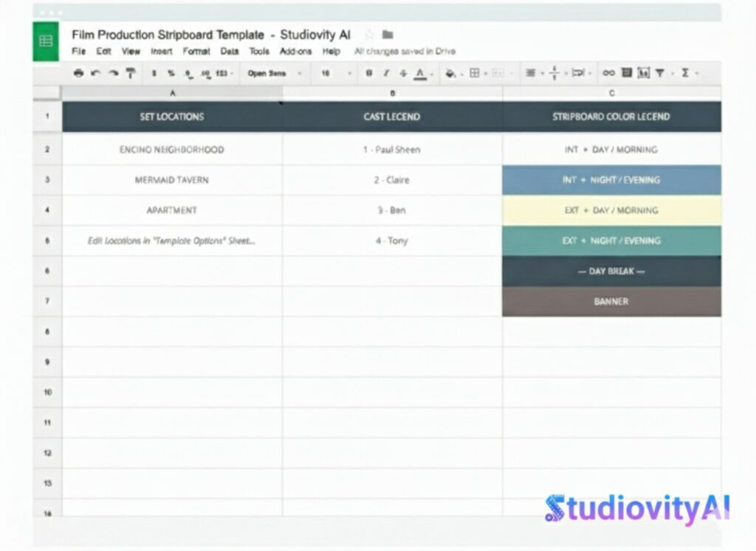The image size is (756, 551).
Task: Open the Format menu
Action: [x=196, y=51]
